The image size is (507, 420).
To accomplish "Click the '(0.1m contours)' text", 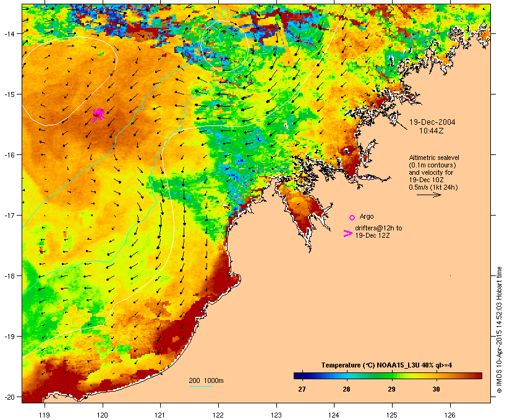I will click(432, 165).
